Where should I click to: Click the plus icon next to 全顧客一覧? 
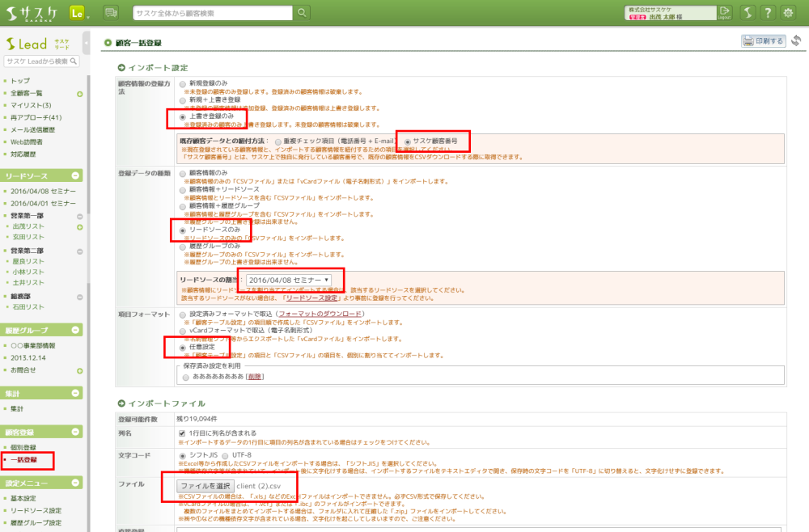(79, 94)
